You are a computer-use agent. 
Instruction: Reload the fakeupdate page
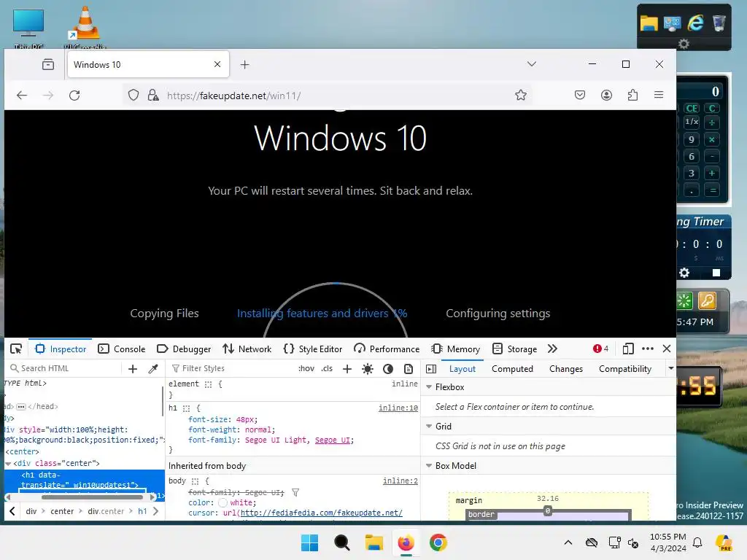(74, 96)
